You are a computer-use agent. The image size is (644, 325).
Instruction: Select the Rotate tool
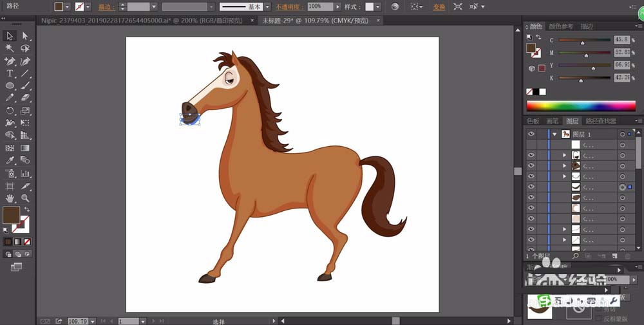[x=10, y=111]
